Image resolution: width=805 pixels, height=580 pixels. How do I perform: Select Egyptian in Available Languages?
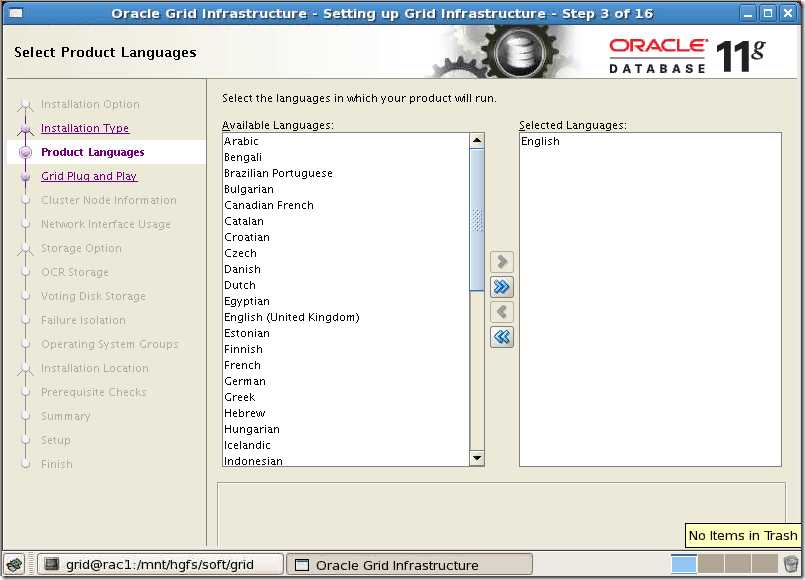346,301
